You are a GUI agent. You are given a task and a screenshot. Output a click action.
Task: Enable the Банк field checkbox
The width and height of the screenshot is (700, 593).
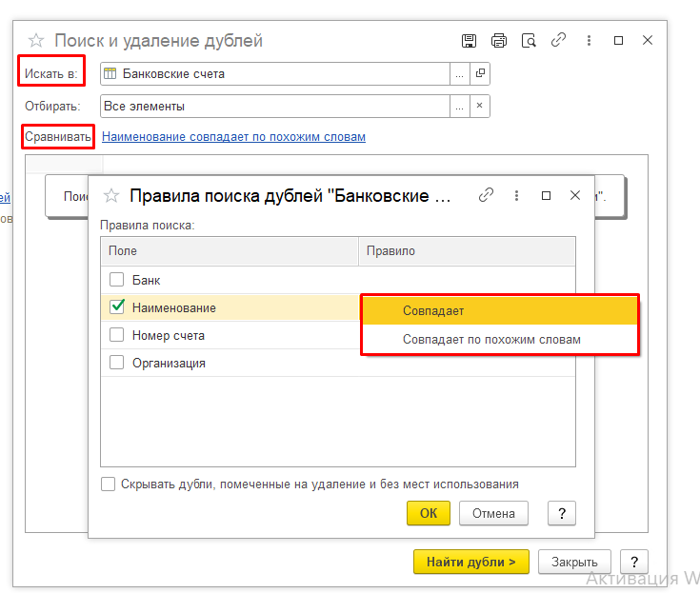tap(116, 280)
